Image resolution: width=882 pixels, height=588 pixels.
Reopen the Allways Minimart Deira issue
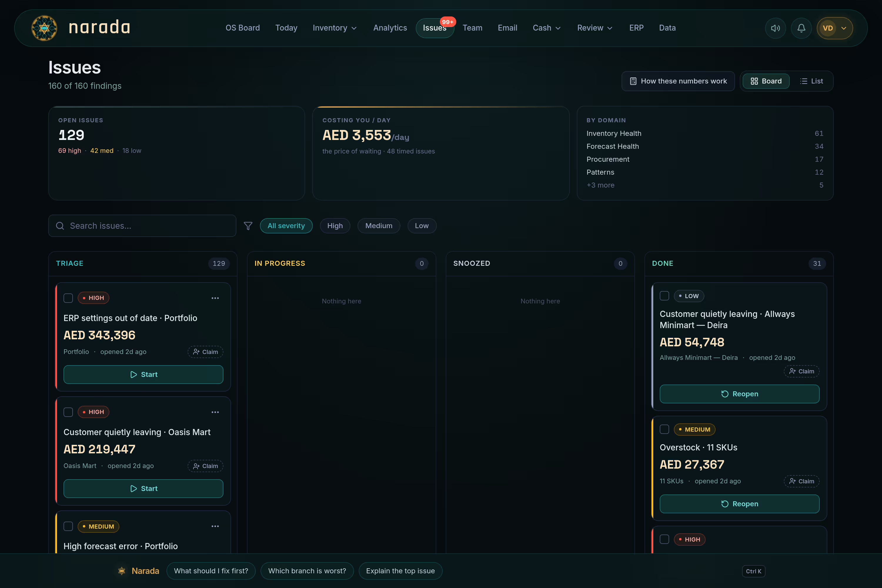click(x=739, y=394)
